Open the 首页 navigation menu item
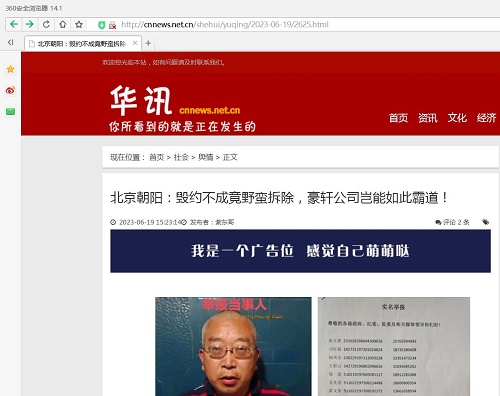500x396 pixels. (x=398, y=118)
